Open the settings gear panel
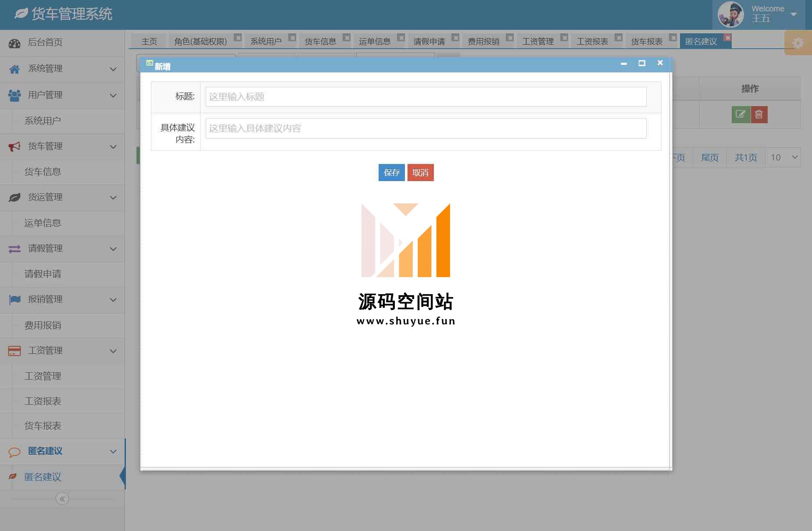The image size is (812, 531). [x=798, y=43]
